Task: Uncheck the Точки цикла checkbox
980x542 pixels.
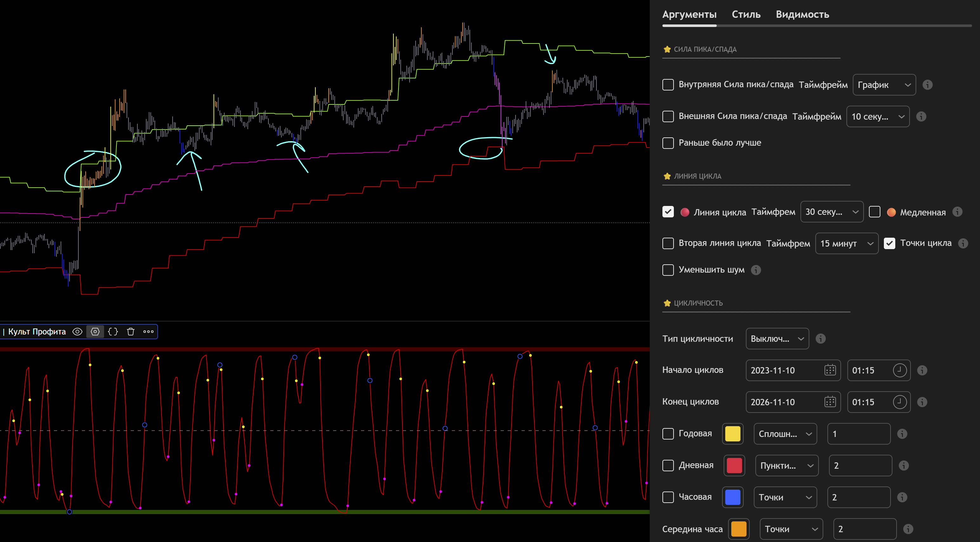Action: [x=889, y=243]
